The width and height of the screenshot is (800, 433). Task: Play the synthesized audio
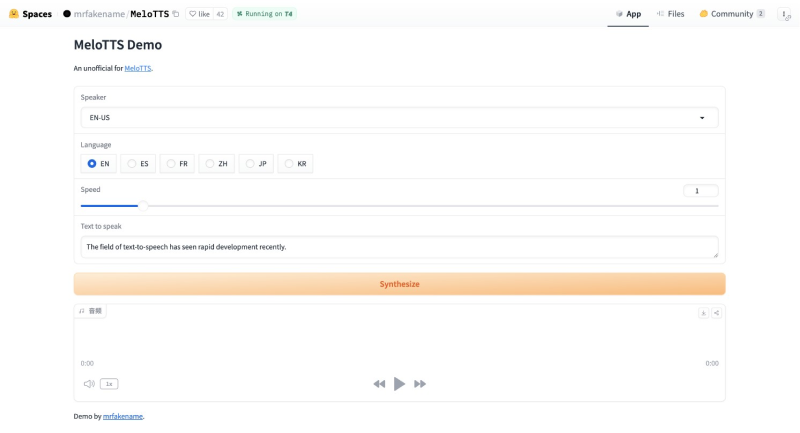click(399, 384)
